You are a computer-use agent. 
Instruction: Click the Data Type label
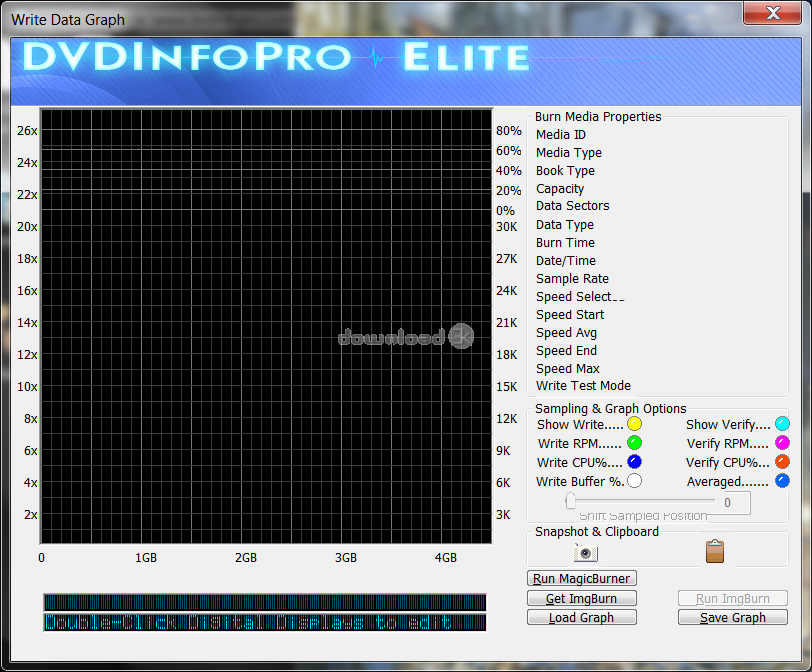tap(564, 225)
